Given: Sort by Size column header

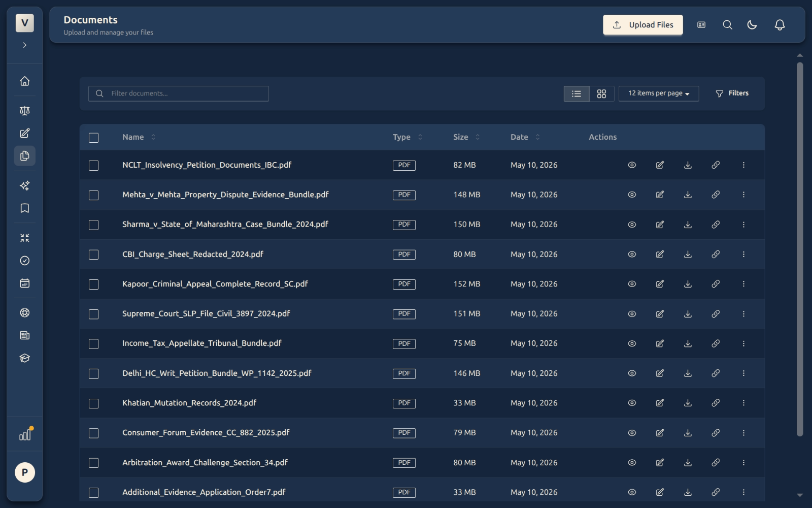Looking at the screenshot, I should [466, 137].
